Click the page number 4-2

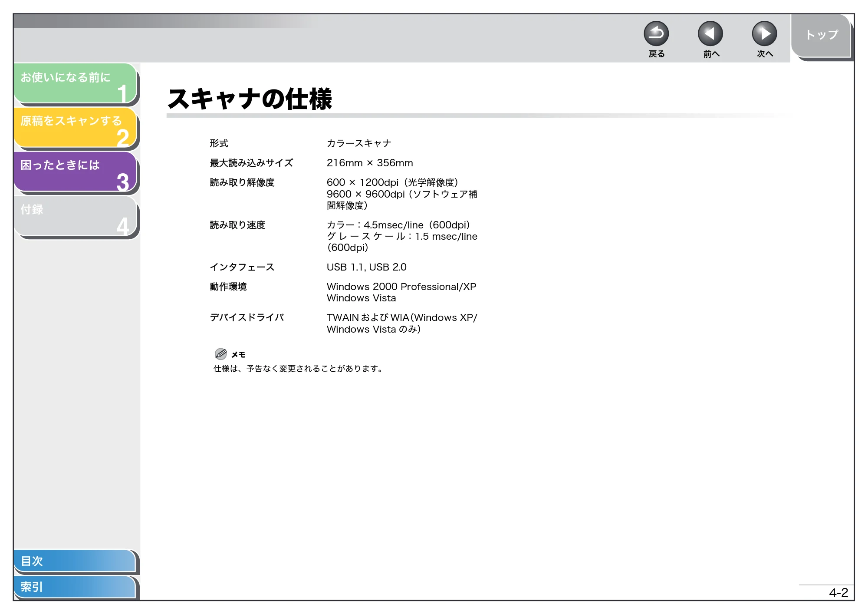click(x=838, y=593)
